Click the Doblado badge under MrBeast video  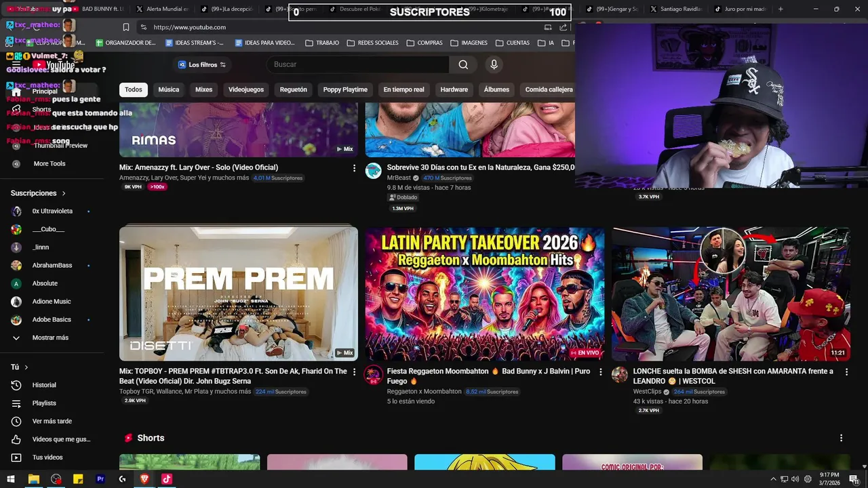(403, 197)
